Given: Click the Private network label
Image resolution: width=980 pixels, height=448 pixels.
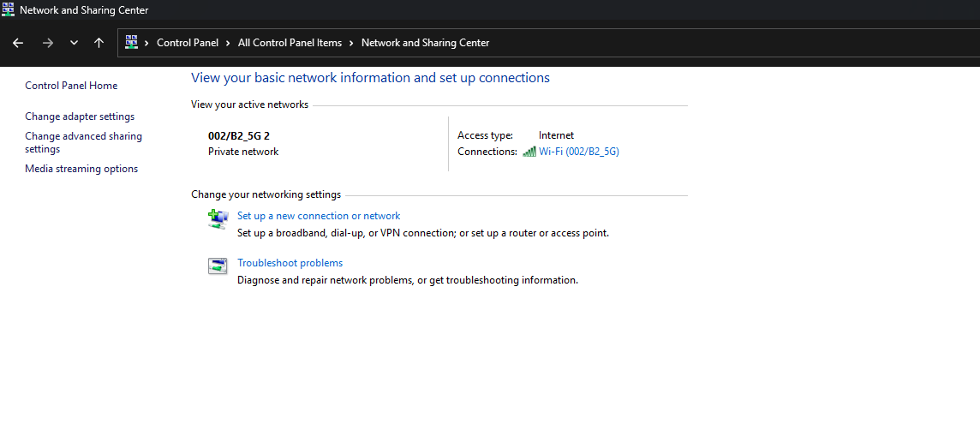Looking at the screenshot, I should (x=243, y=152).
